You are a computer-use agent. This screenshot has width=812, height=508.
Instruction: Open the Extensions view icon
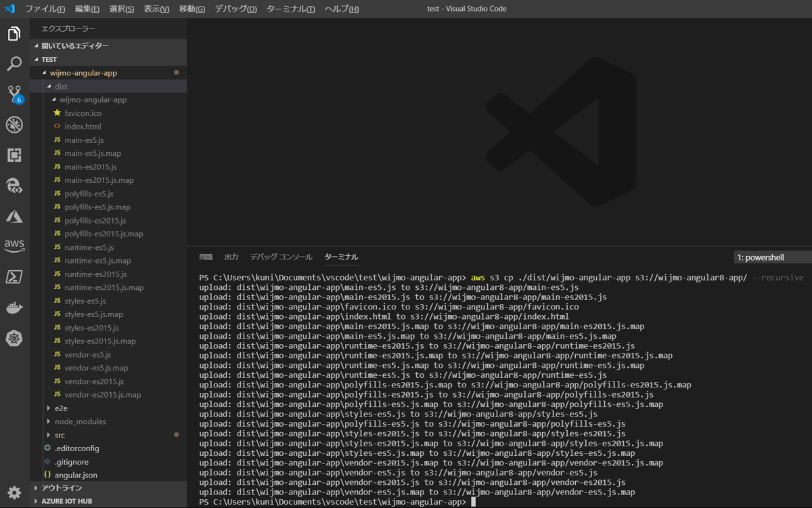click(14, 155)
